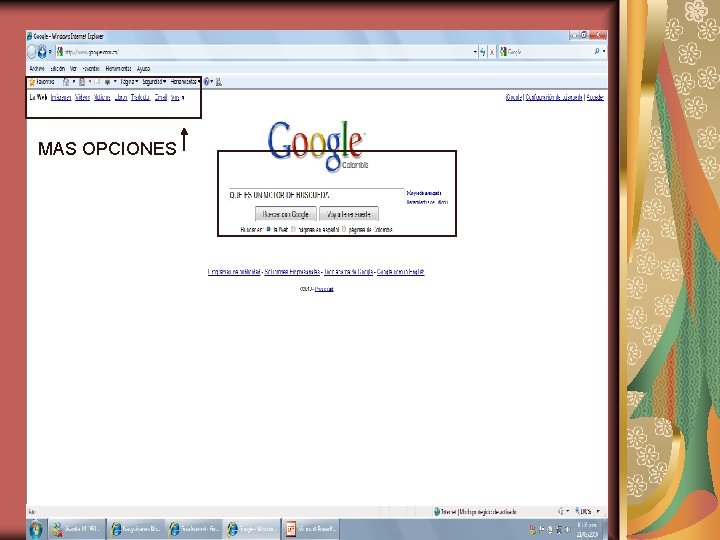Open the Seguridad dropdown in command bar

pyautogui.click(x=154, y=82)
